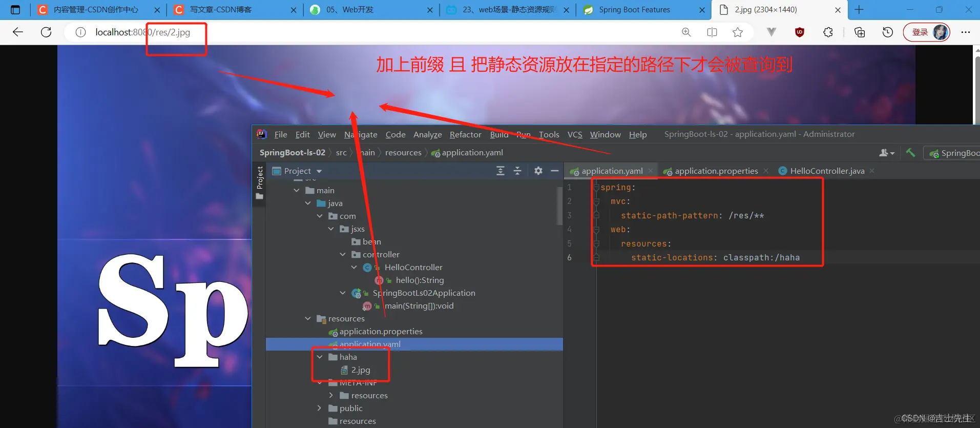
Task: Add page to favorites with star icon
Action: coord(738,32)
